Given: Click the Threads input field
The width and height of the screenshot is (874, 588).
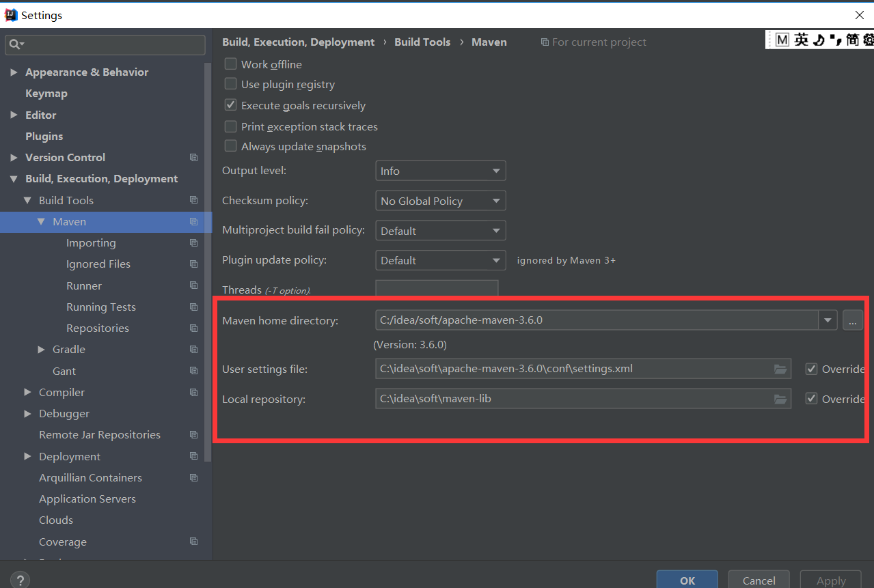Looking at the screenshot, I should [437, 288].
